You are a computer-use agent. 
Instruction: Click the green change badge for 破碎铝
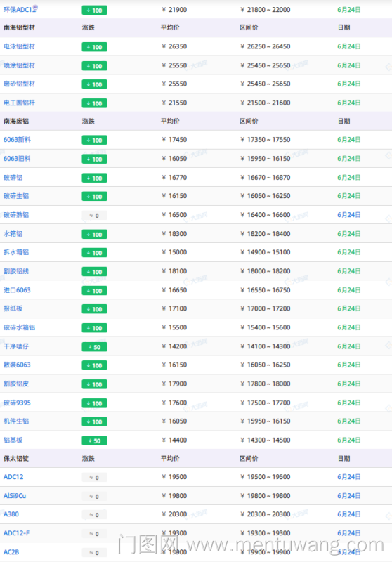coord(95,178)
